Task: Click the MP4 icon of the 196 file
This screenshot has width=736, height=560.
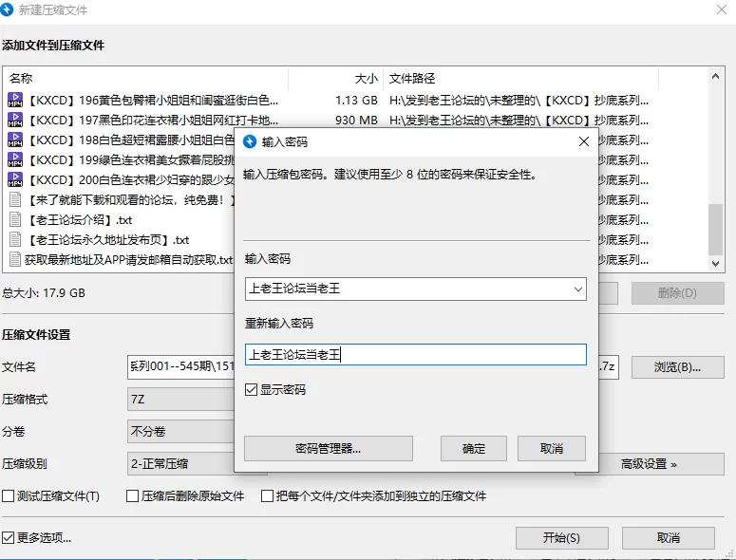Action: pyautogui.click(x=15, y=100)
